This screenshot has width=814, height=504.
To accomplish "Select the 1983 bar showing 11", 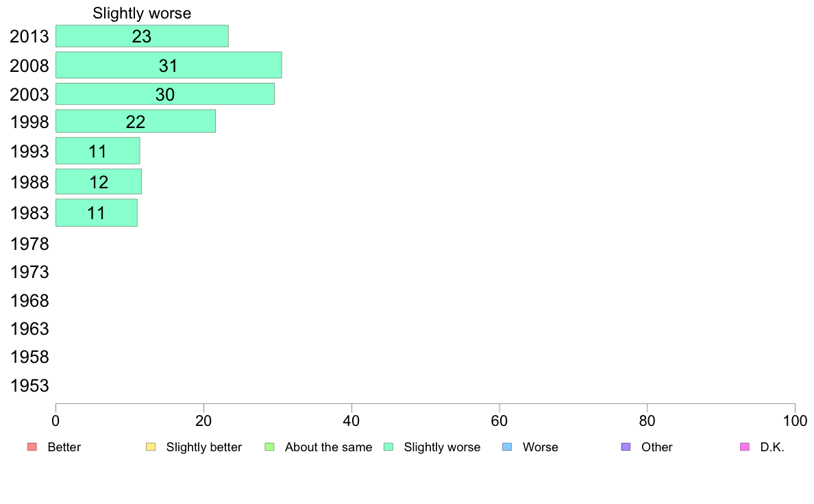I will point(97,213).
